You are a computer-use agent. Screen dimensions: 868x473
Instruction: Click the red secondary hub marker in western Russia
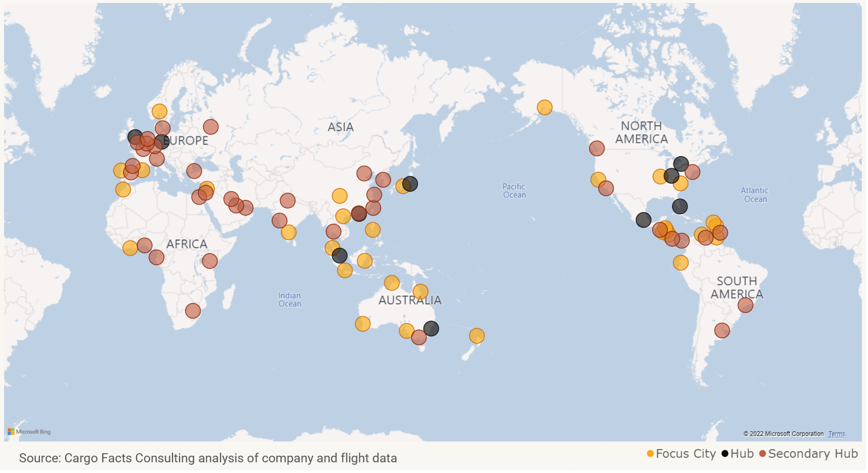pyautogui.click(x=211, y=127)
